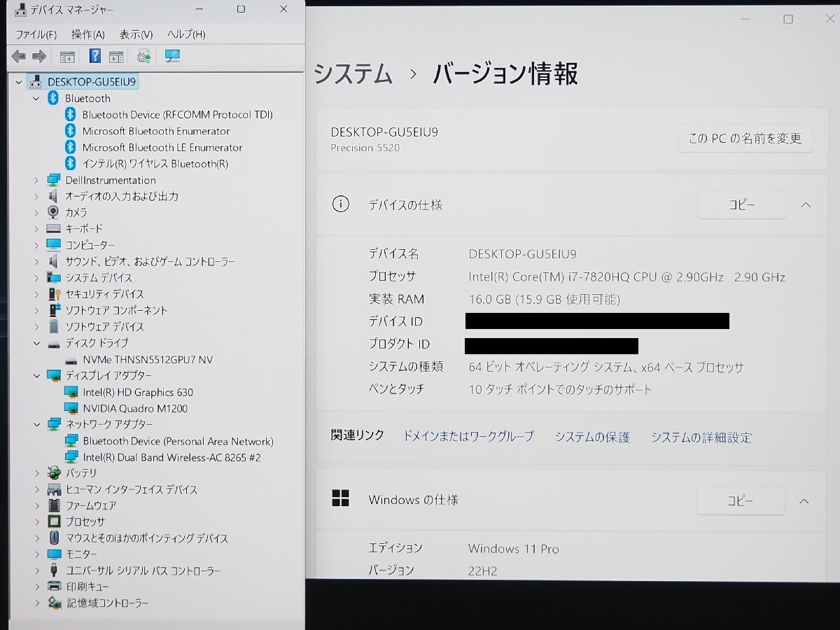This screenshot has width=840, height=630.
Task: Select Microsoft Bluetooth Enumerator device
Action: point(156,131)
